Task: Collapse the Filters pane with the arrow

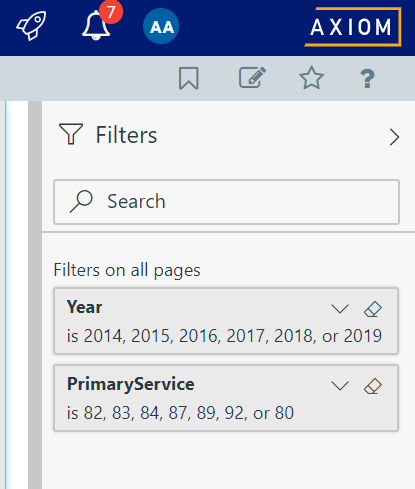Action: (394, 137)
